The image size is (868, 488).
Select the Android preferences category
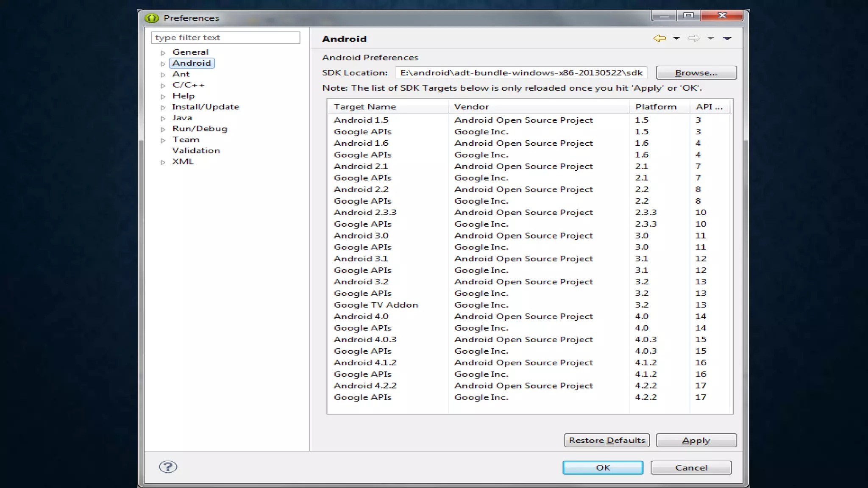[x=192, y=63]
